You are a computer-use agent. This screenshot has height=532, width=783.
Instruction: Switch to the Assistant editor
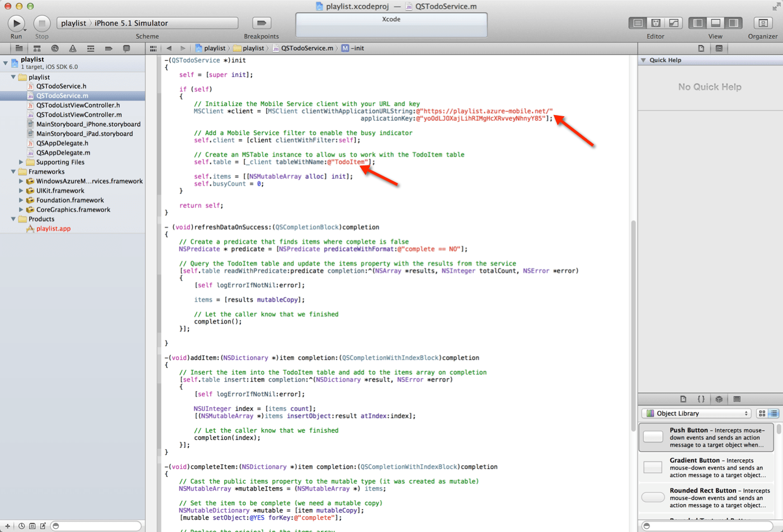tap(655, 22)
